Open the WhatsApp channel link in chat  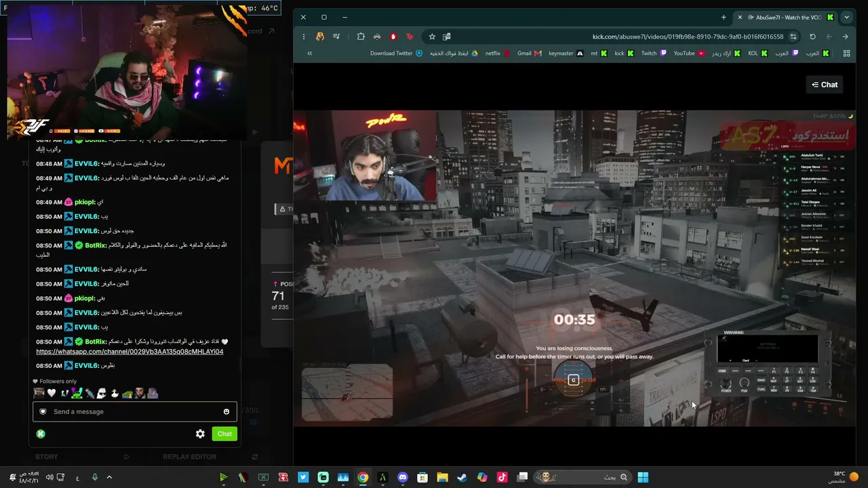(x=130, y=352)
